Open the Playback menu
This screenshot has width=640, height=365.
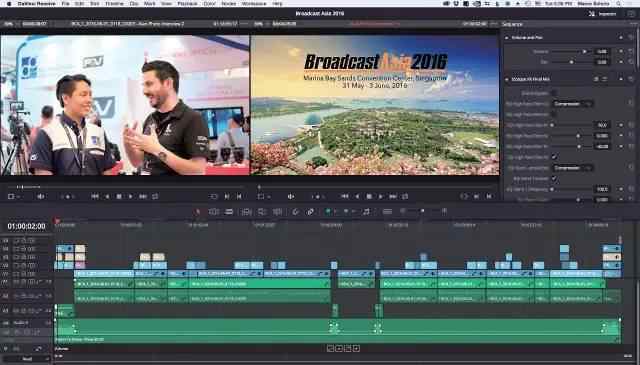(187, 3)
